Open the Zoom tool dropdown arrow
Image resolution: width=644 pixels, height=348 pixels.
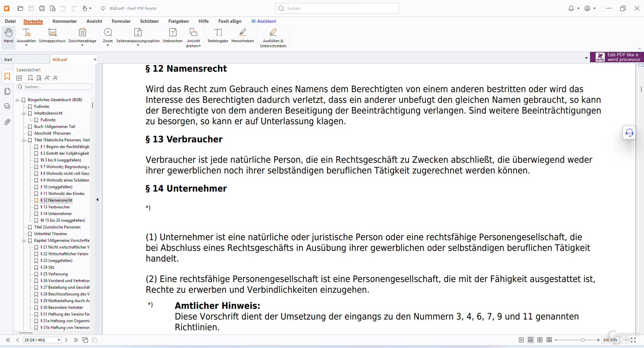pos(108,45)
